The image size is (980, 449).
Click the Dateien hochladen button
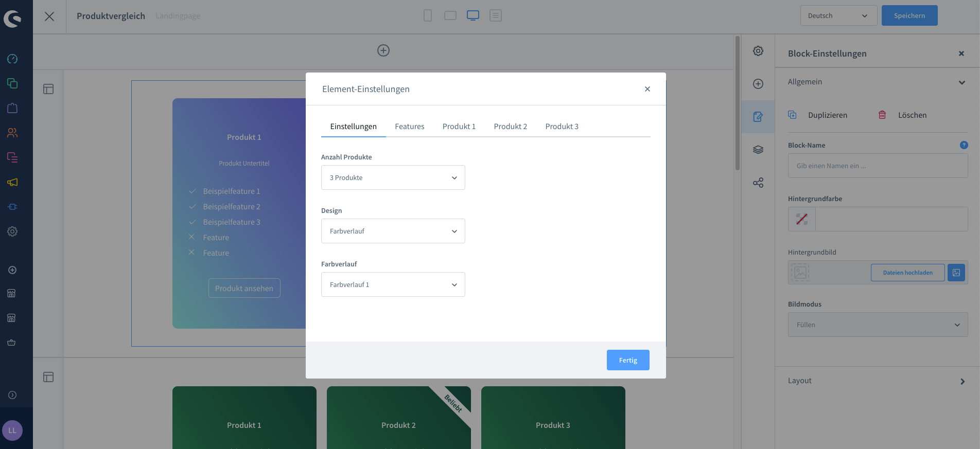pyautogui.click(x=908, y=273)
